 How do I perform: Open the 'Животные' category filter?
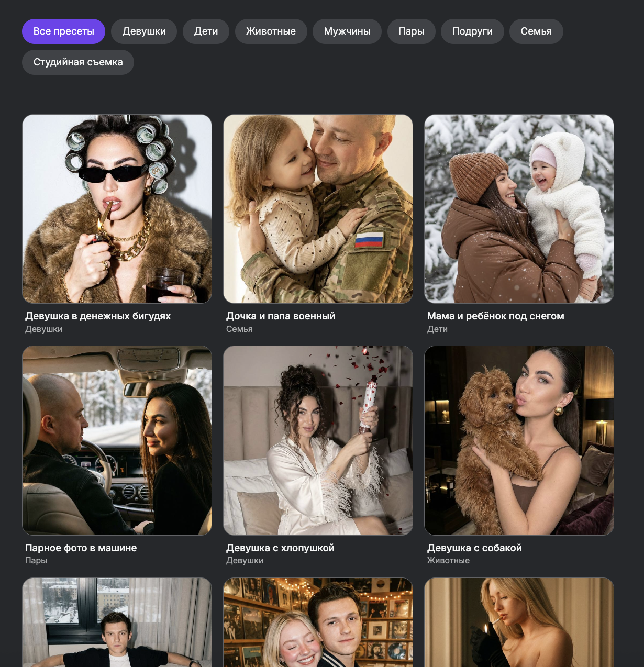pyautogui.click(x=271, y=31)
